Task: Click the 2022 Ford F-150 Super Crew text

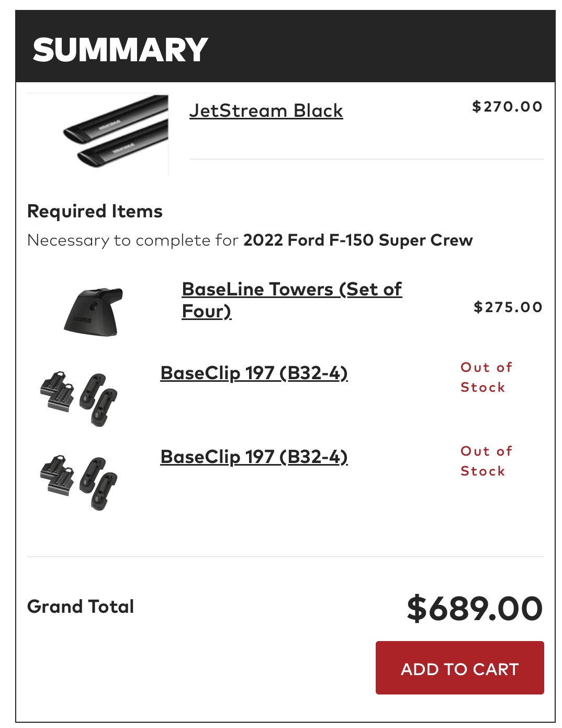Action: pyautogui.click(x=358, y=240)
